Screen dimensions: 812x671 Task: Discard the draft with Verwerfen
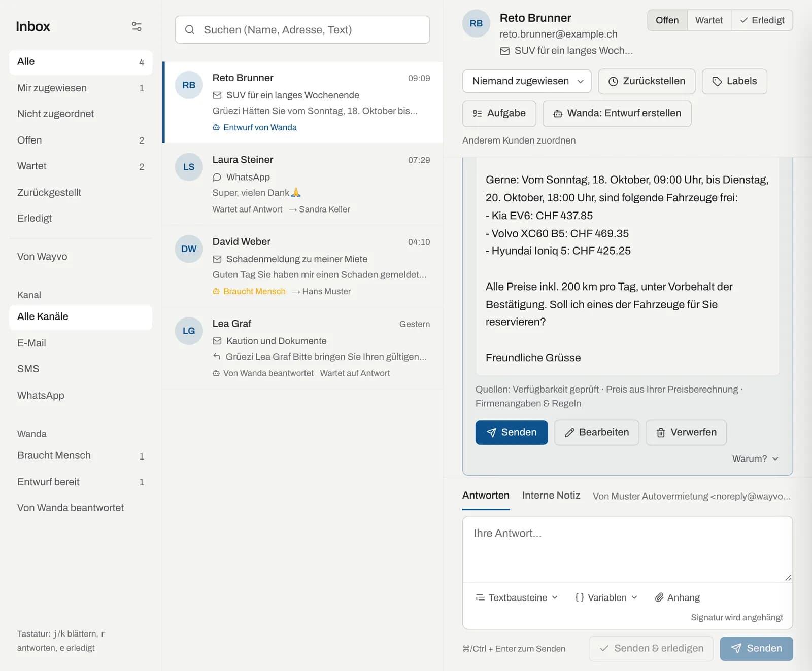click(686, 432)
